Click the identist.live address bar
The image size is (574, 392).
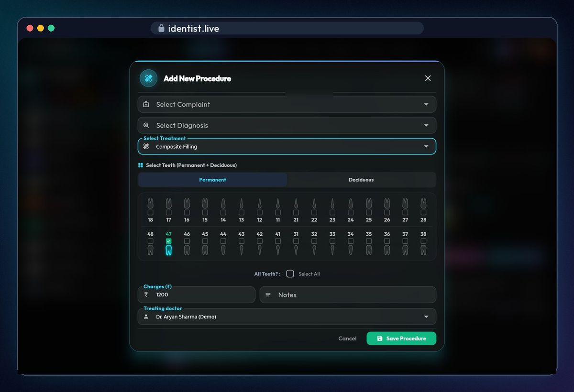tap(287, 28)
